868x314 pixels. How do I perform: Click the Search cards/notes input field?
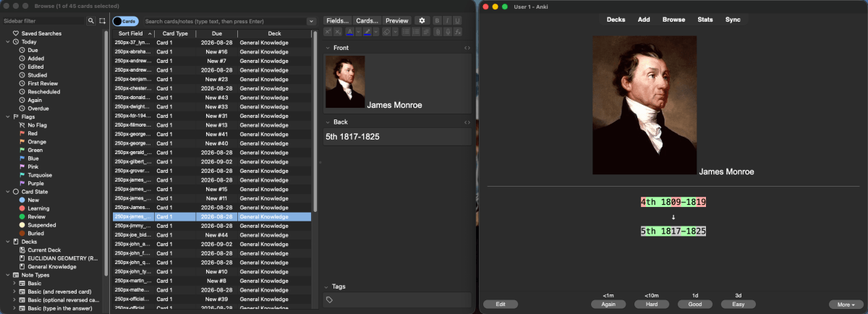click(224, 21)
